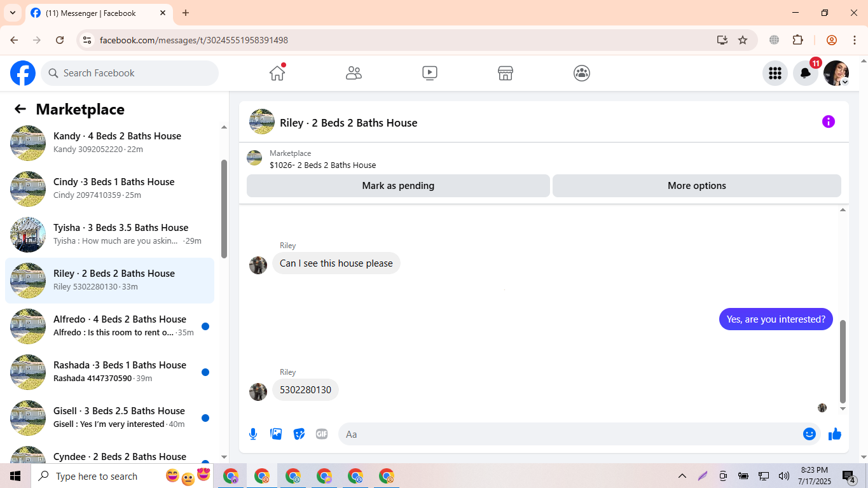The height and width of the screenshot is (488, 868).
Task: Click the Facebook logo icon
Action: click(23, 73)
